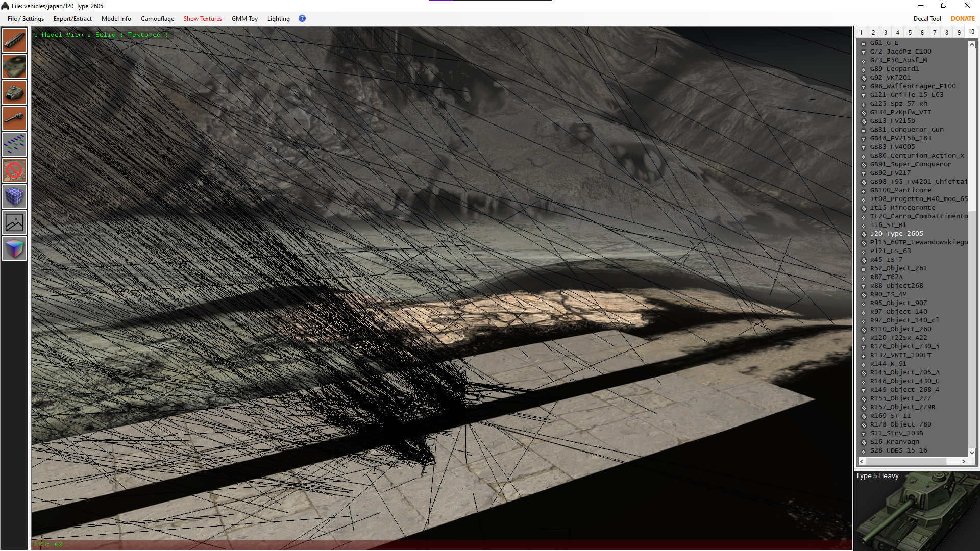
Task: Switch to tier 3 tab
Action: pyautogui.click(x=886, y=32)
